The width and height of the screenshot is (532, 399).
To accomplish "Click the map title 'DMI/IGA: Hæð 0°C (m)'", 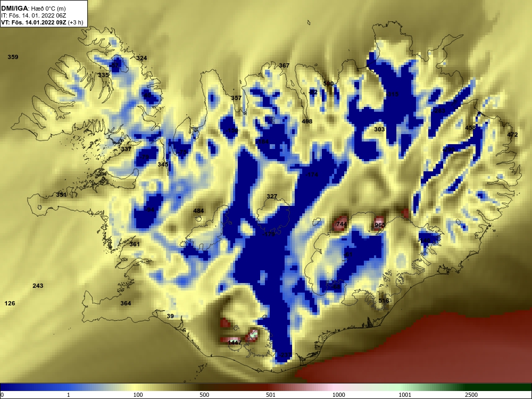I will (33, 9).
